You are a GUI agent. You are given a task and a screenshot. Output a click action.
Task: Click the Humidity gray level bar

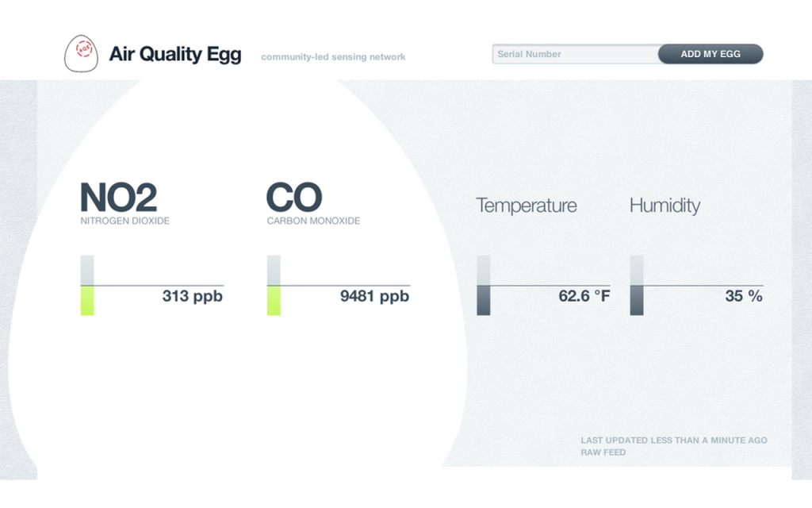coord(637,285)
